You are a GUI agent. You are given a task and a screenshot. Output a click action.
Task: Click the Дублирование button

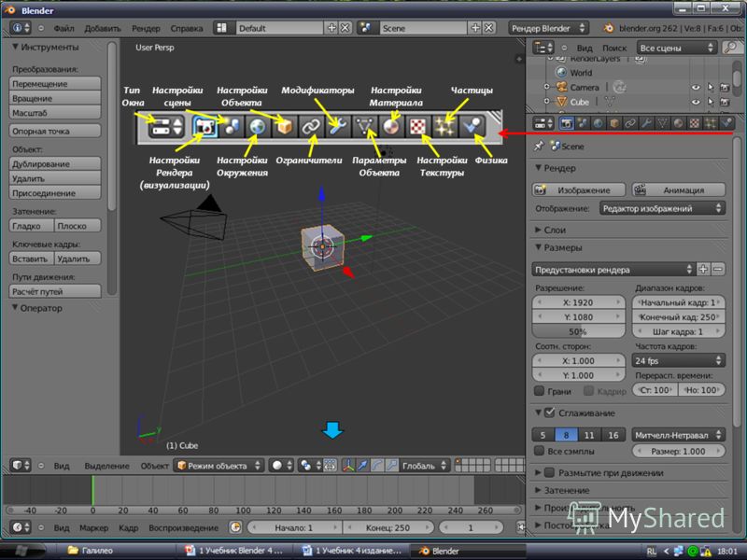point(55,163)
